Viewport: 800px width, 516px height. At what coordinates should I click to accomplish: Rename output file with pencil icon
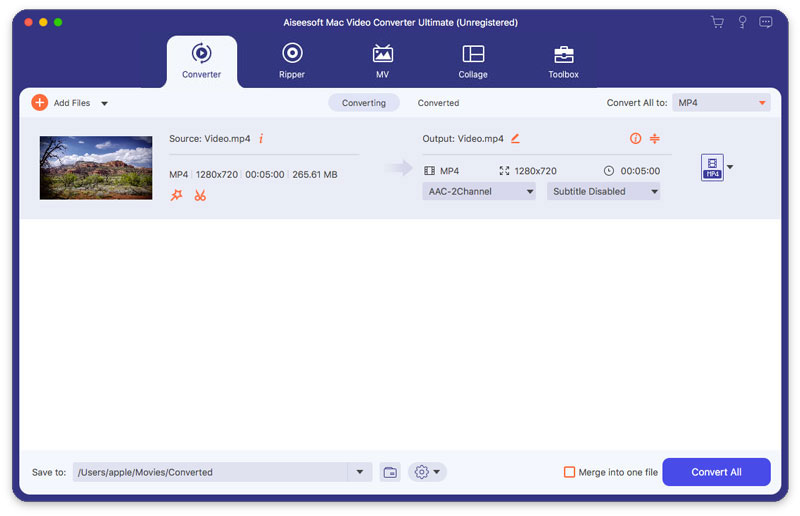tap(515, 138)
